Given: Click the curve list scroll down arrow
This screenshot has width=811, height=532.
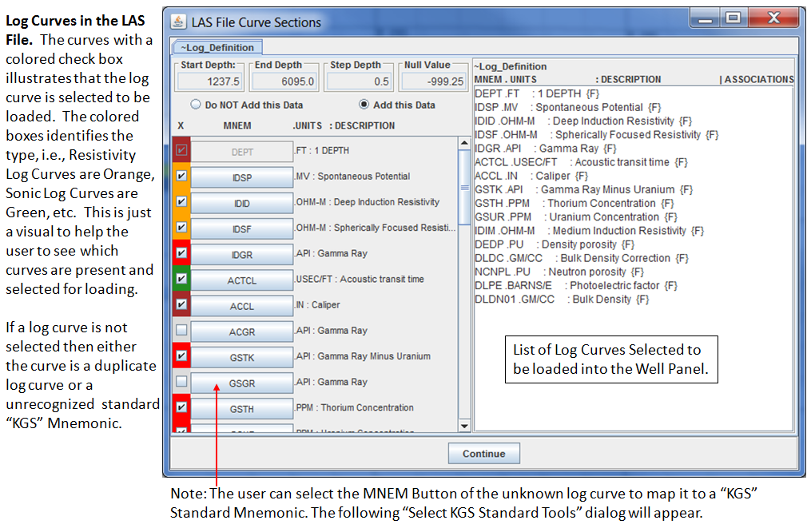Looking at the screenshot, I should click(464, 426).
